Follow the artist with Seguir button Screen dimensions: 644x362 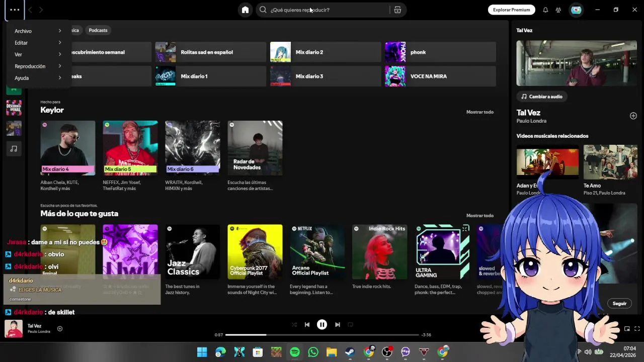[619, 303]
